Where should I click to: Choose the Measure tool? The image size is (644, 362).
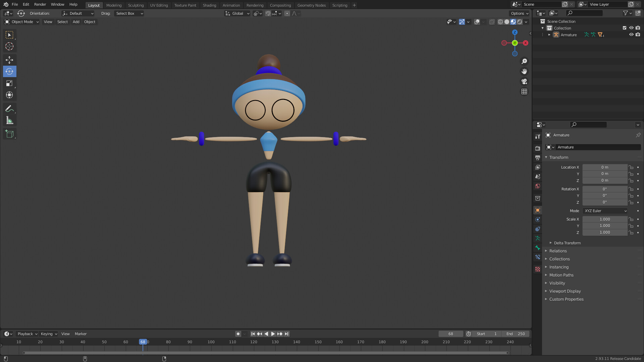[9, 120]
